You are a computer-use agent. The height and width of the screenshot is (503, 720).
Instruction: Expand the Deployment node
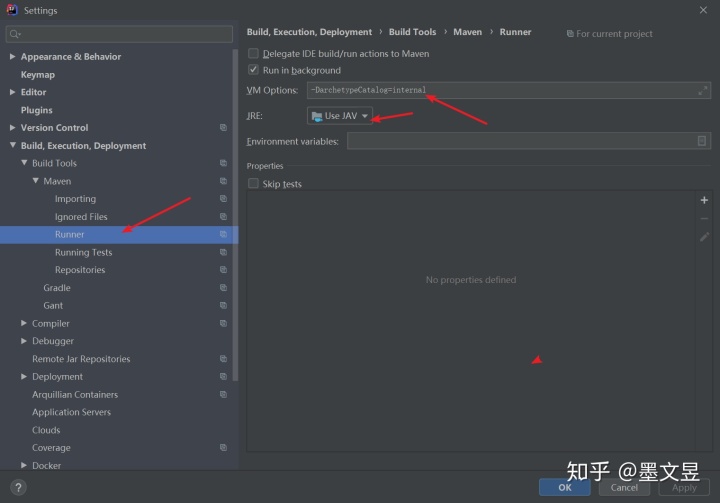[24, 377]
